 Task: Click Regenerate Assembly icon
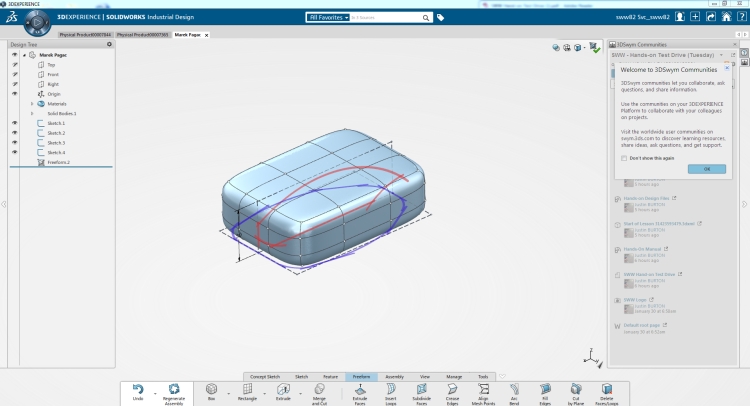[175, 388]
